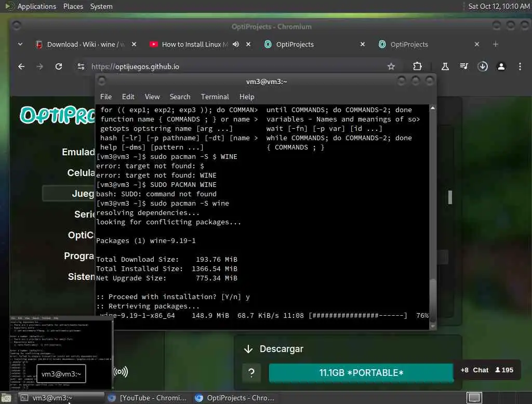Open the Serie sidebar link
Image resolution: width=532 pixels, height=404 pixels.
click(85, 214)
